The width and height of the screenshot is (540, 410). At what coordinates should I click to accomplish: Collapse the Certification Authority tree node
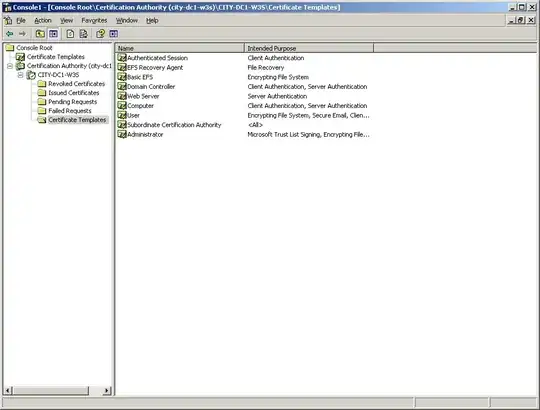10,66
